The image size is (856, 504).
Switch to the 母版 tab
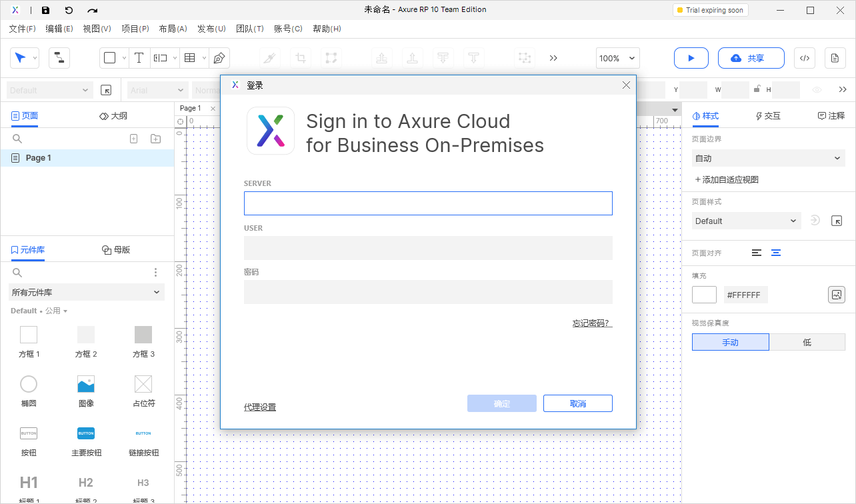(116, 249)
